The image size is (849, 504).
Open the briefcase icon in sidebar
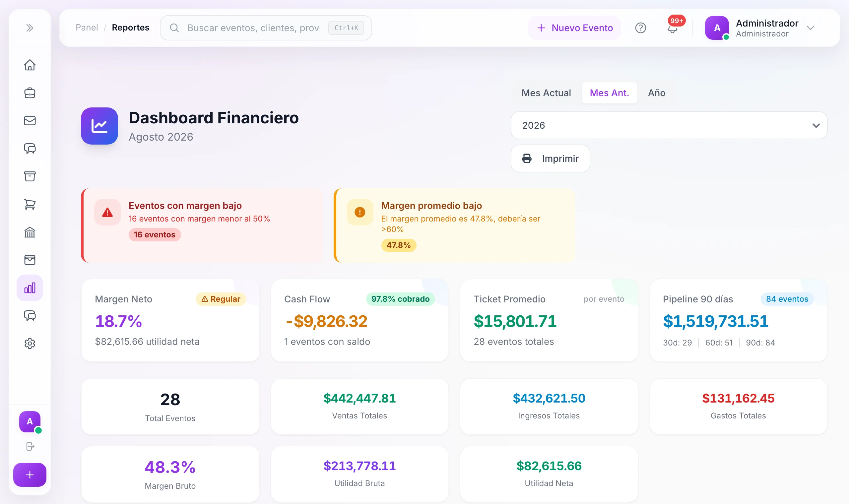[30, 93]
